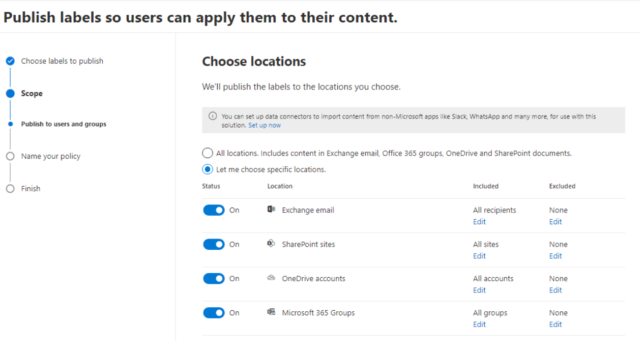Click the OneDrive accounts cloud icon
644x355 pixels.
click(x=271, y=278)
